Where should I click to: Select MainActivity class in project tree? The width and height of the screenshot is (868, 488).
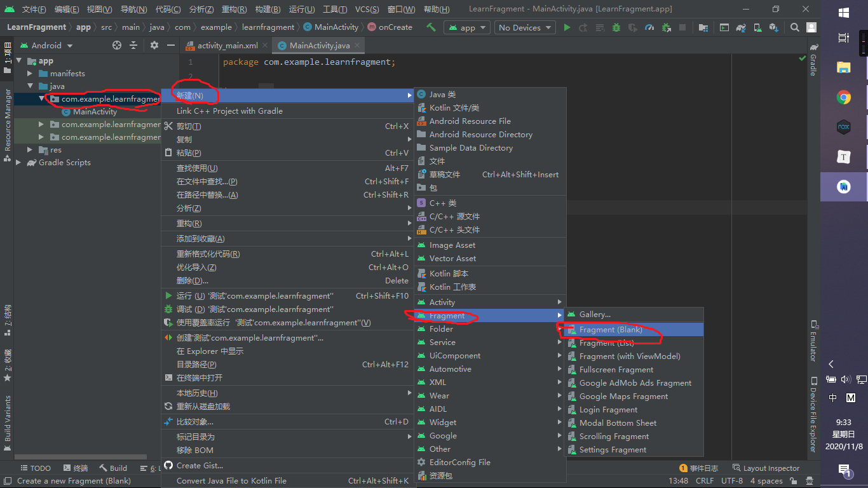coord(95,112)
